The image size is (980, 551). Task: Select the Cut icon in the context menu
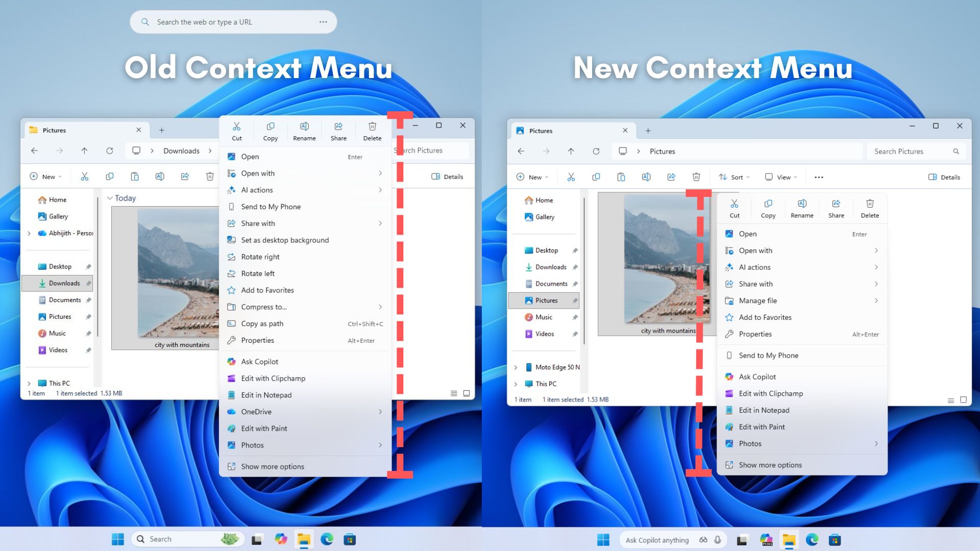[x=236, y=130]
